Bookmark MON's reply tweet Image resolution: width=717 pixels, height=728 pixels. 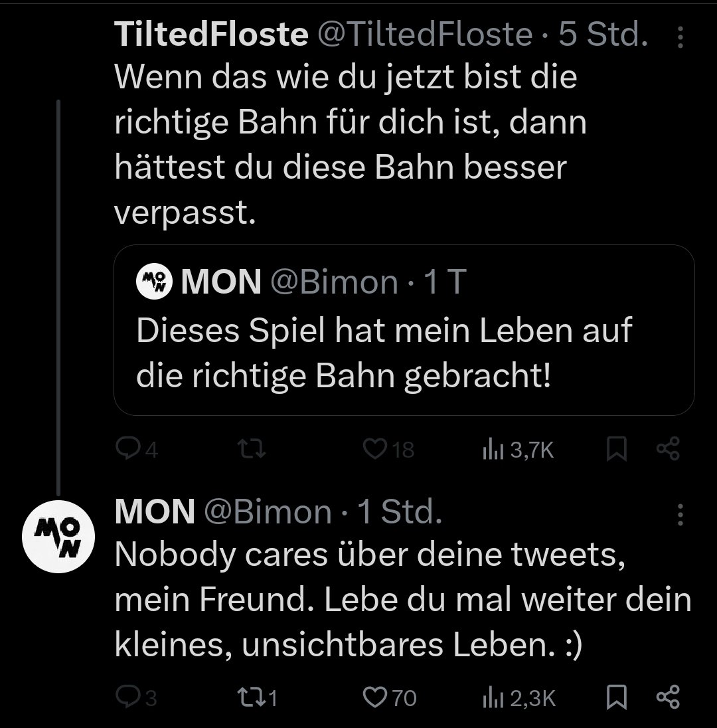point(617,697)
